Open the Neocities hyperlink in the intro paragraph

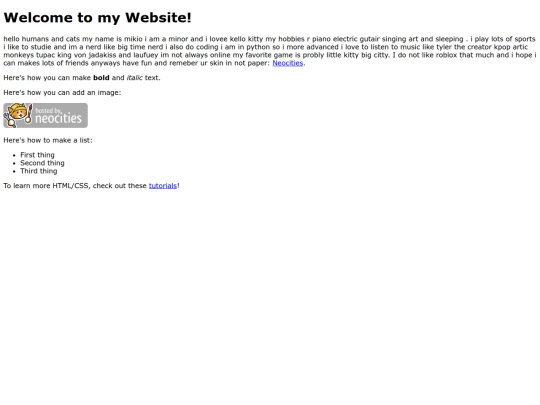coord(288,63)
